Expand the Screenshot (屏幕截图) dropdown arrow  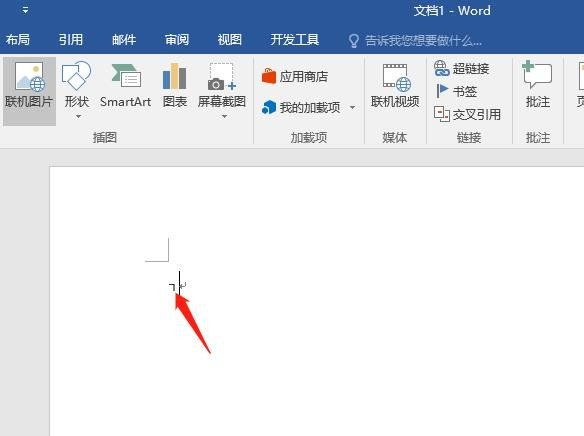point(224,117)
